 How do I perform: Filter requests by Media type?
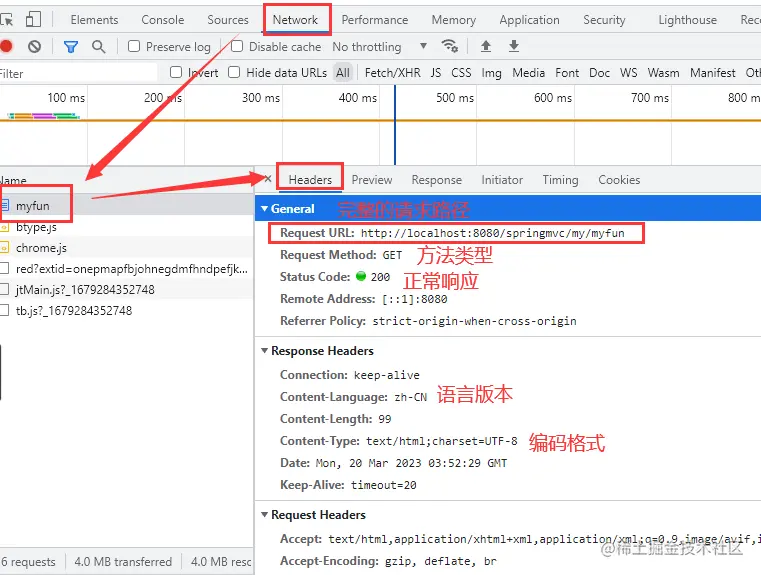pyautogui.click(x=529, y=73)
